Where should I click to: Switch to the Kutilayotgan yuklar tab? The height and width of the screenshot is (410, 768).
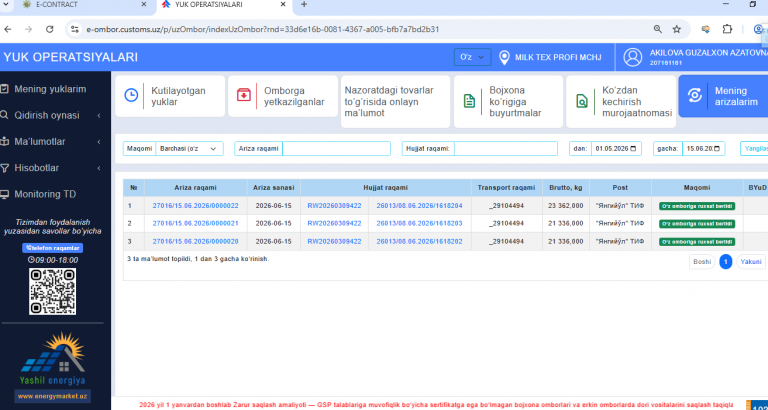point(170,96)
